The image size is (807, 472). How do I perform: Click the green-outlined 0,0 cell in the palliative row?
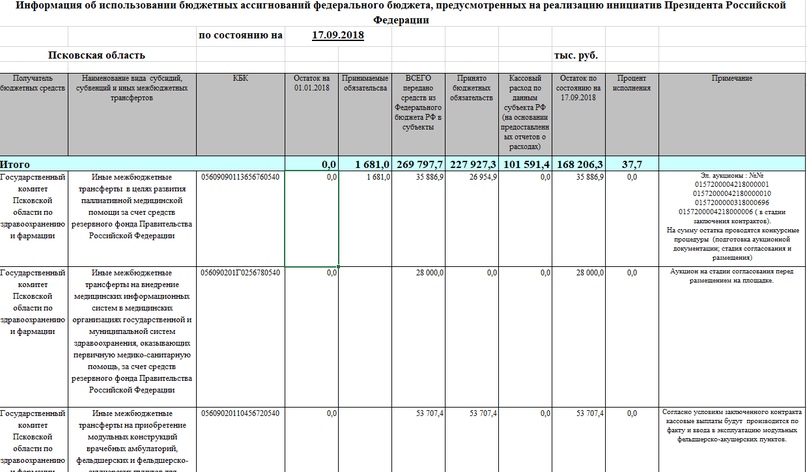pyautogui.click(x=312, y=219)
